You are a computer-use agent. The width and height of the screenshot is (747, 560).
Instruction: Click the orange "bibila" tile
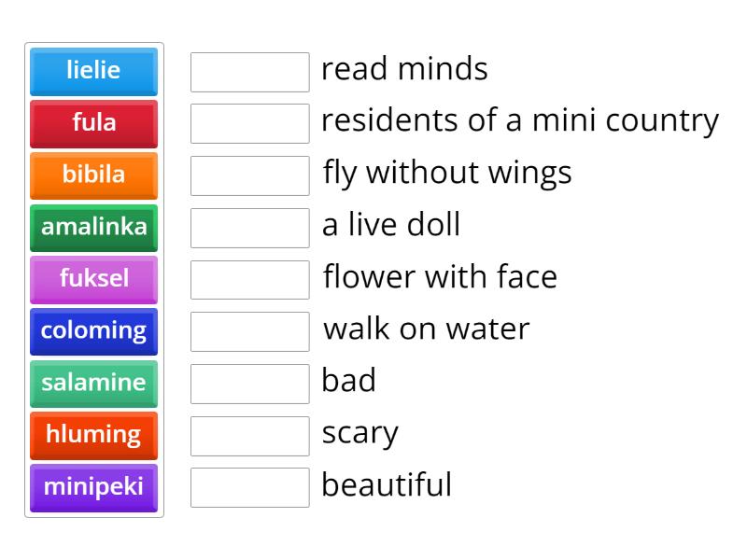point(93,175)
